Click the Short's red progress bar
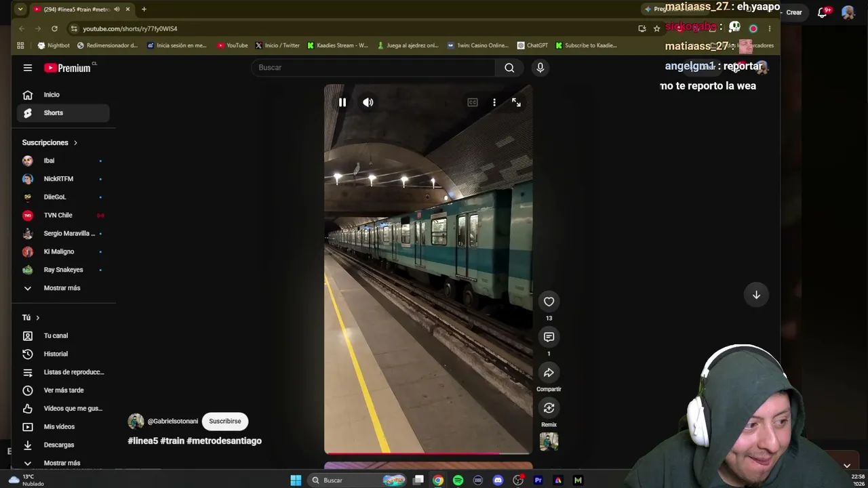Screen dimensions: 868x488 pos(429,453)
